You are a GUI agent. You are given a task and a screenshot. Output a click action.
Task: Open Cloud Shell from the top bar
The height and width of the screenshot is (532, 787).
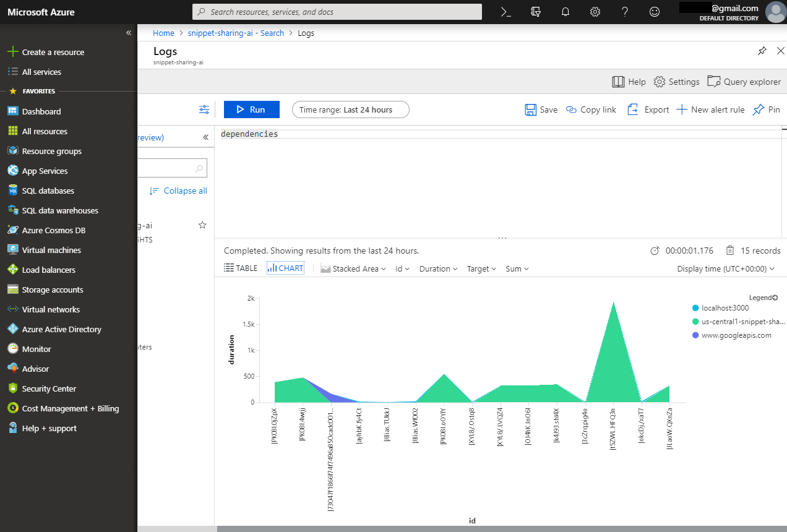(x=505, y=12)
